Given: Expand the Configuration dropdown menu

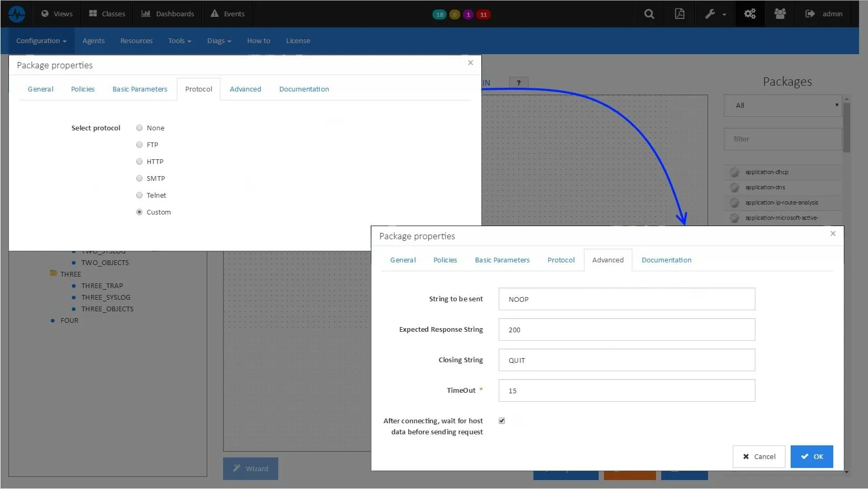Looking at the screenshot, I should click(x=41, y=41).
